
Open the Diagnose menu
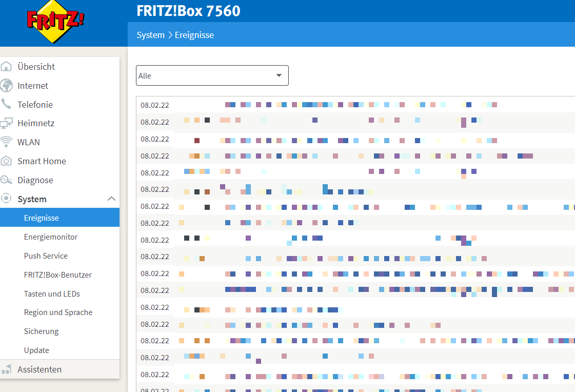(x=35, y=180)
